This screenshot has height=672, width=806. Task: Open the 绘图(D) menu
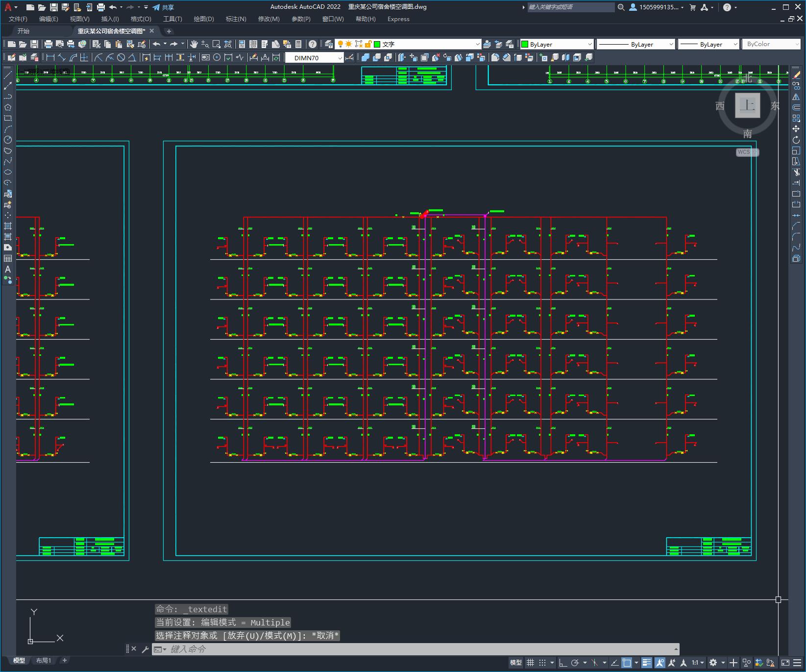tap(204, 19)
